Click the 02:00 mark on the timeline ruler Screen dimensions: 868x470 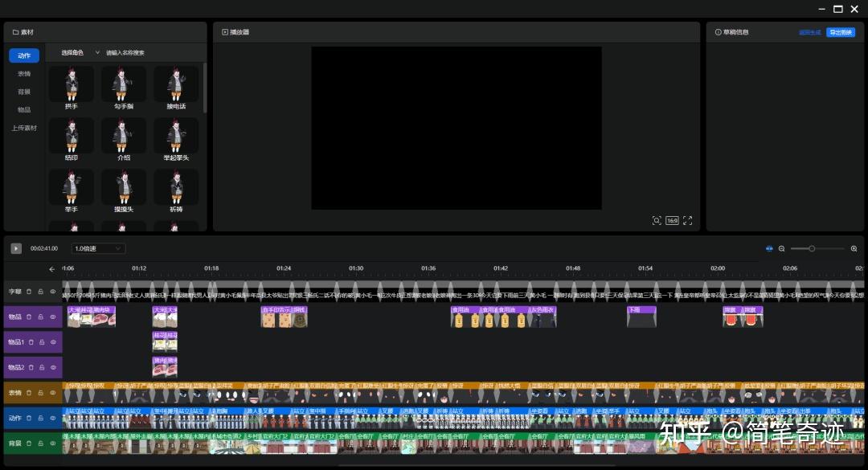click(x=718, y=268)
